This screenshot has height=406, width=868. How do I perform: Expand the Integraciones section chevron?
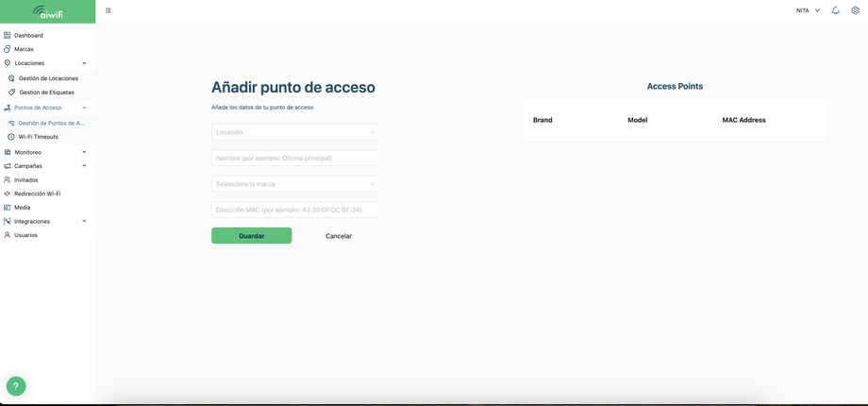pos(84,221)
